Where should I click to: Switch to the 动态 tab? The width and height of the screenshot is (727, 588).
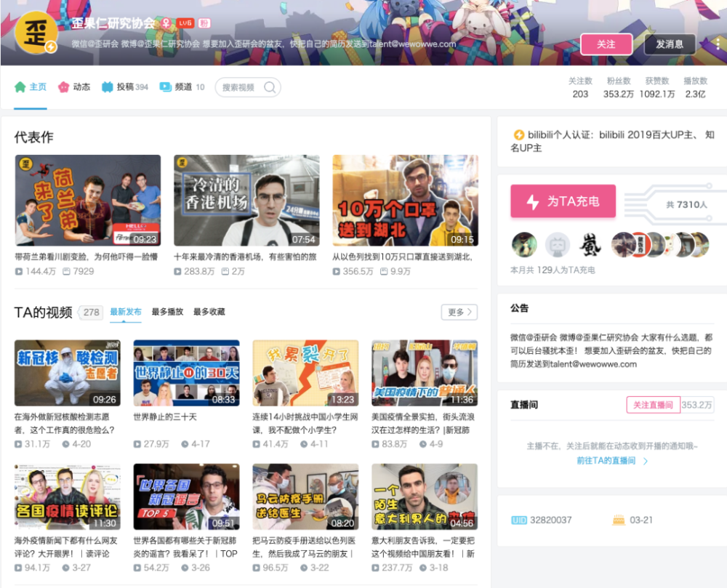pos(74,86)
